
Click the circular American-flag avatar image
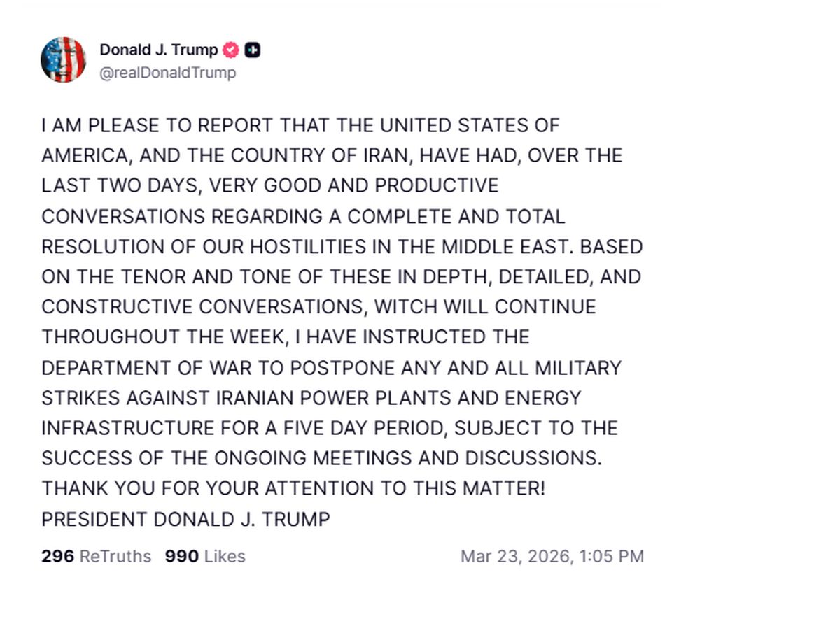pyautogui.click(x=64, y=59)
